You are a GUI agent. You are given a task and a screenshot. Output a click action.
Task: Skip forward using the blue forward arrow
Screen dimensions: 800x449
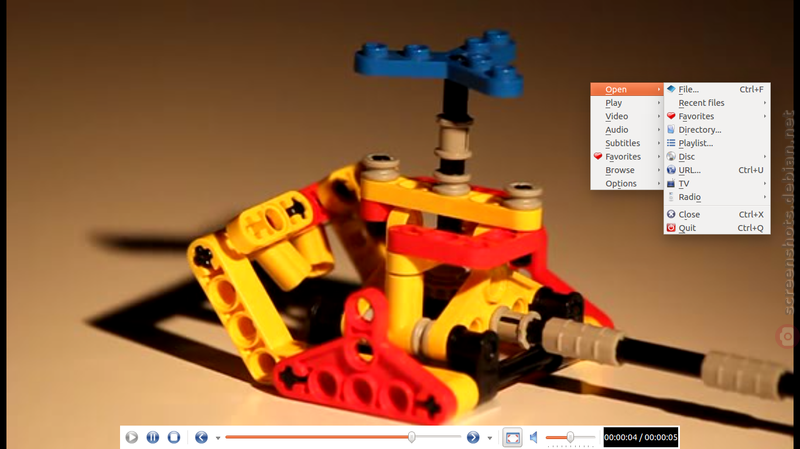pyautogui.click(x=473, y=437)
